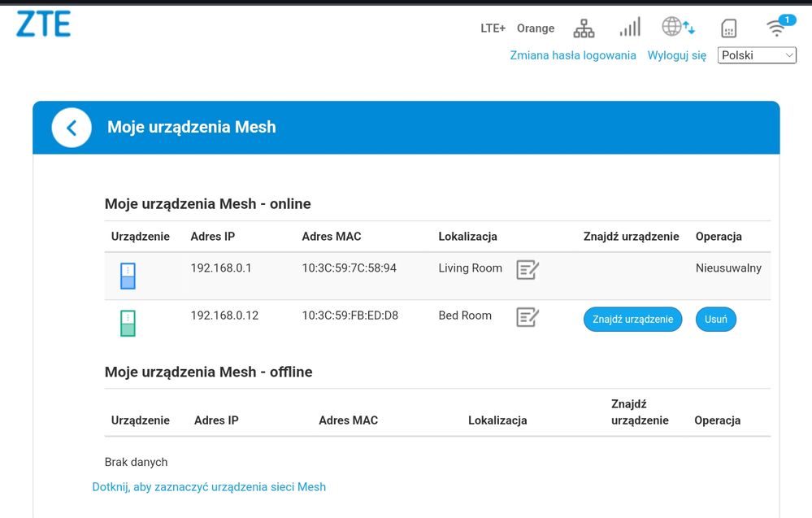Open Zmiana hasła logowania
This screenshot has width=812, height=518.
click(573, 55)
